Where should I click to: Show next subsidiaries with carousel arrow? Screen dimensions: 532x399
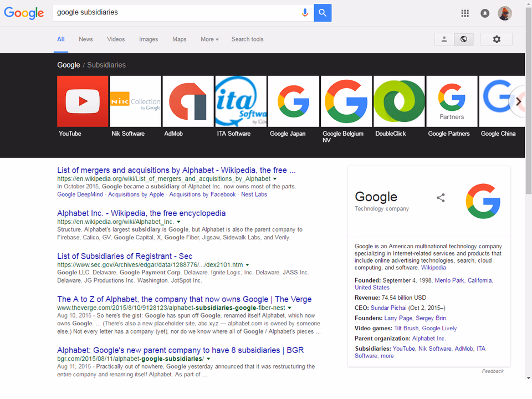coord(519,101)
